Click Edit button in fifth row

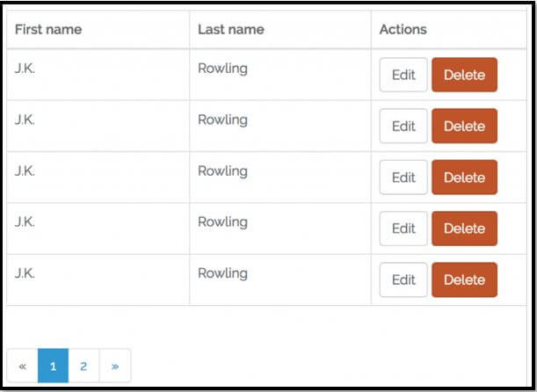click(403, 279)
